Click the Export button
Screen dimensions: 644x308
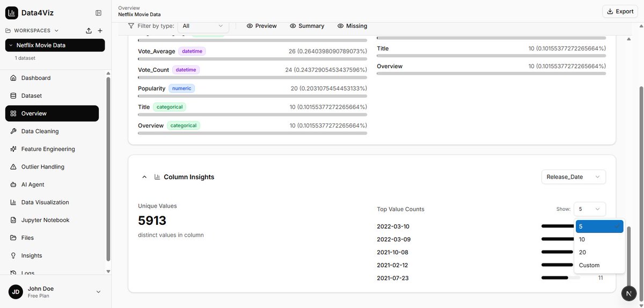tap(620, 11)
